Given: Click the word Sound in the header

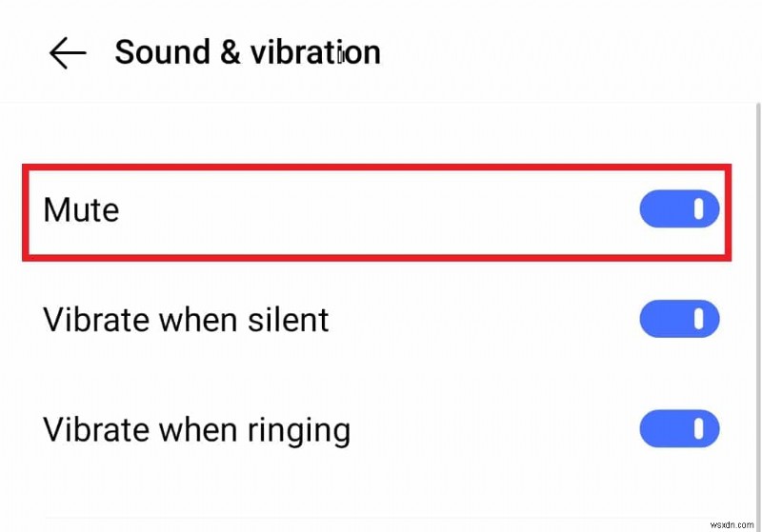Looking at the screenshot, I should (x=161, y=52).
